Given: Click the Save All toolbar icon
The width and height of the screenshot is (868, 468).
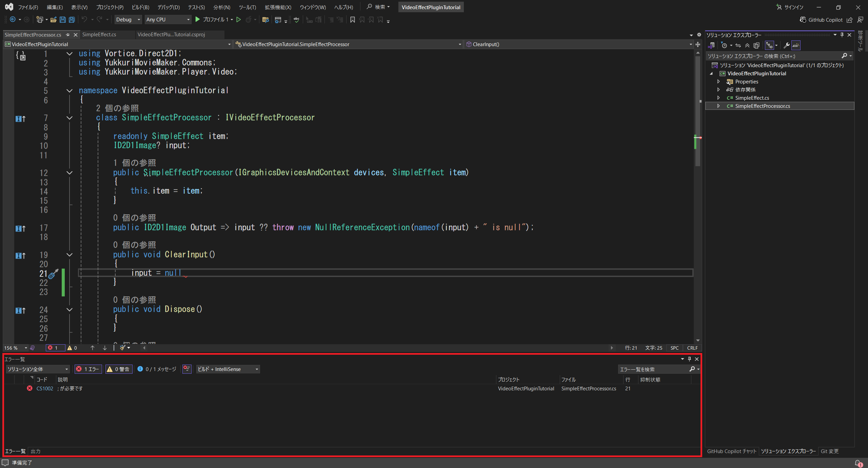Looking at the screenshot, I should (72, 20).
